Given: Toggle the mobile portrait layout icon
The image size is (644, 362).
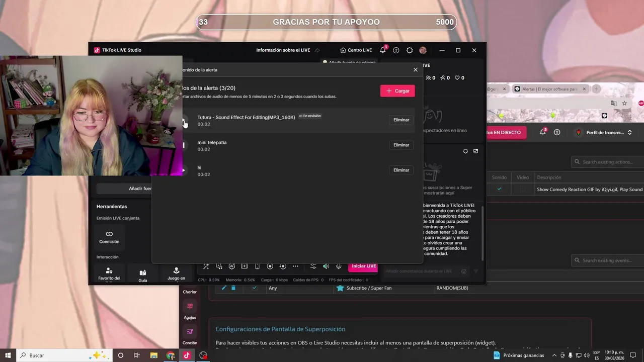Looking at the screenshot, I should (x=257, y=266).
